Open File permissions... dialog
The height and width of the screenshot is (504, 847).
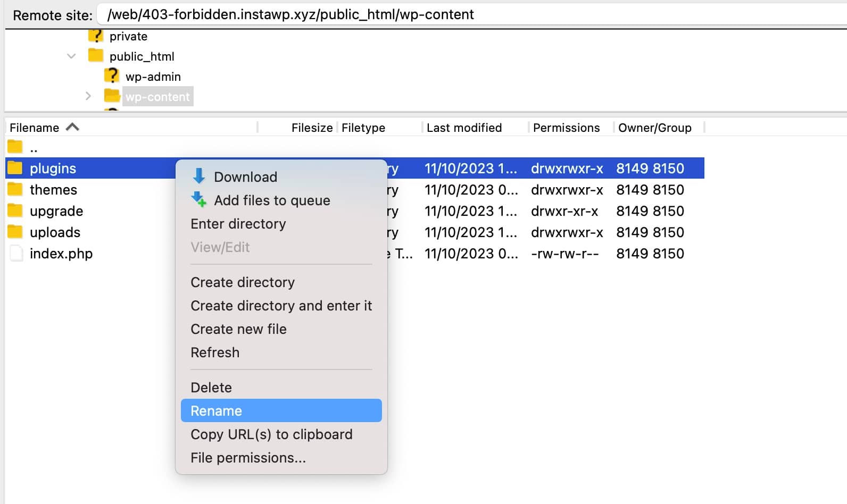pyautogui.click(x=248, y=458)
